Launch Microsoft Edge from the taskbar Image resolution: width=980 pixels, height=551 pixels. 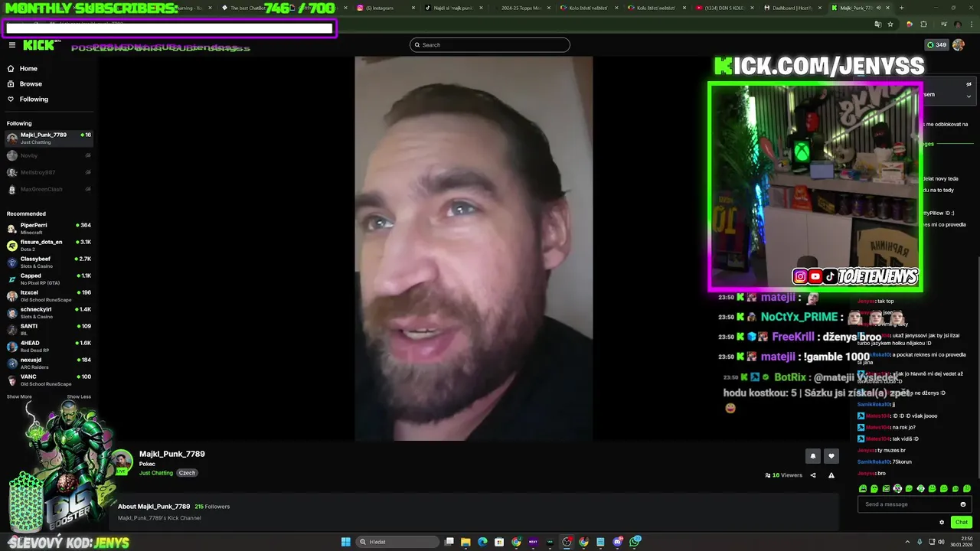click(482, 542)
